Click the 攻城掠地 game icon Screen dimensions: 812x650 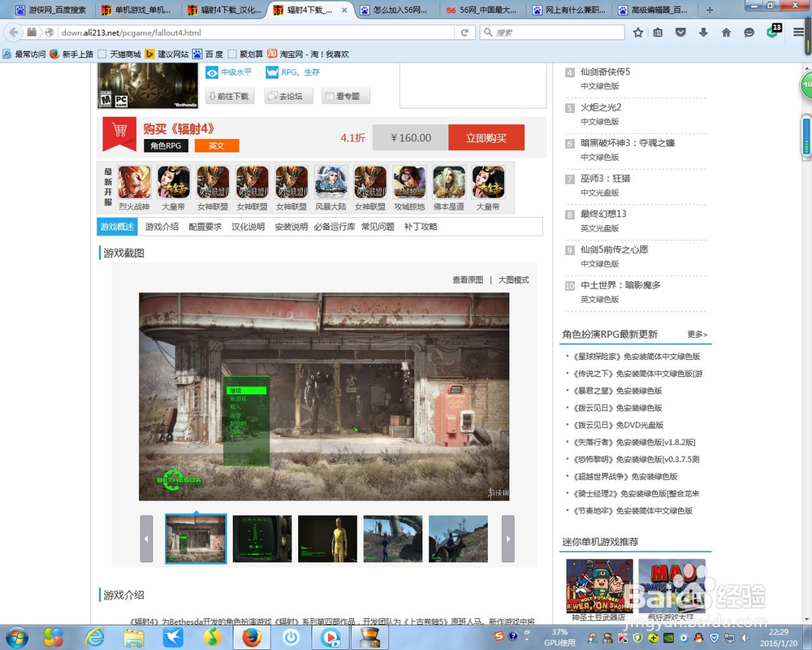tap(409, 183)
